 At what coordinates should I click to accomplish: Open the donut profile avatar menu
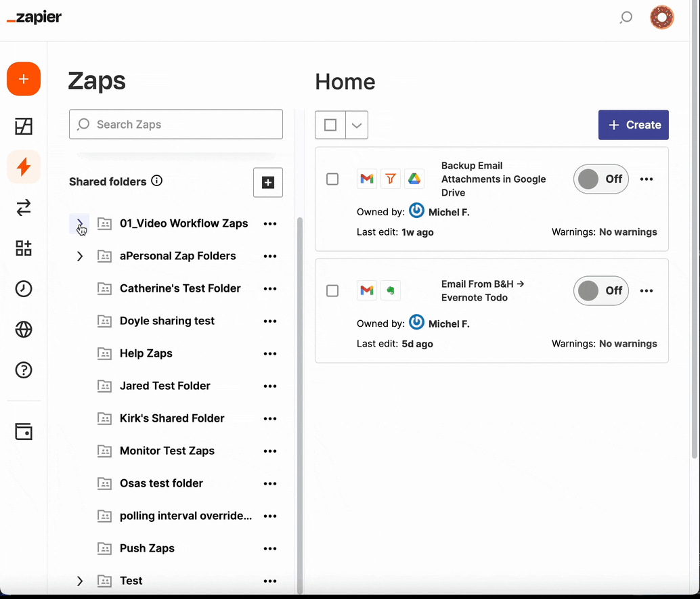(661, 18)
